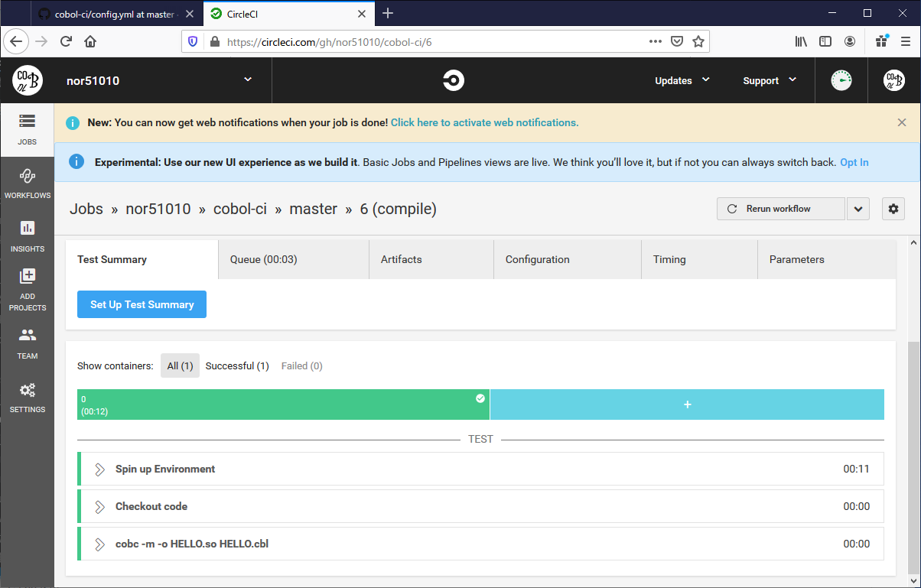Viewport: 921px width, 588px height.
Task: Click the organization avatar beside nor51010
Action: coord(28,80)
